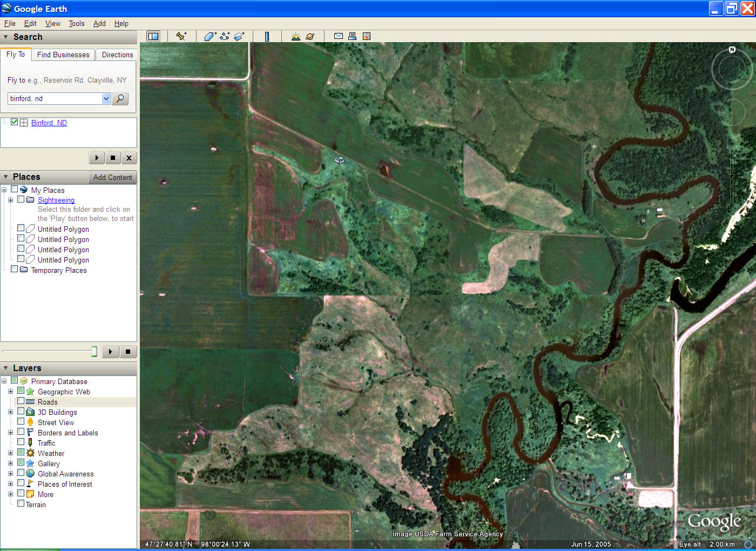The width and height of the screenshot is (756, 551).
Task: Open the Tools menu
Action: coord(77,23)
